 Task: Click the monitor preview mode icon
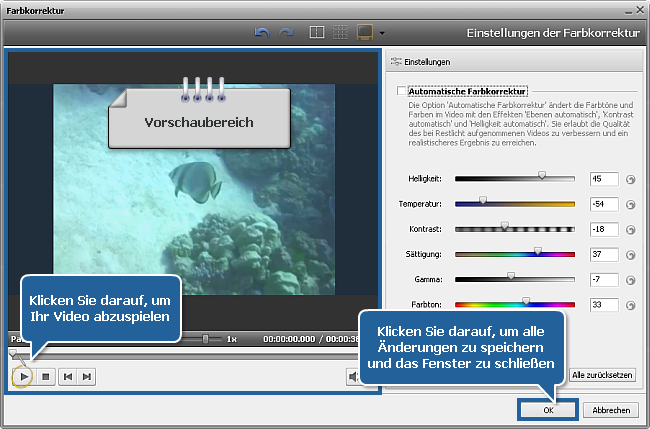[x=366, y=33]
